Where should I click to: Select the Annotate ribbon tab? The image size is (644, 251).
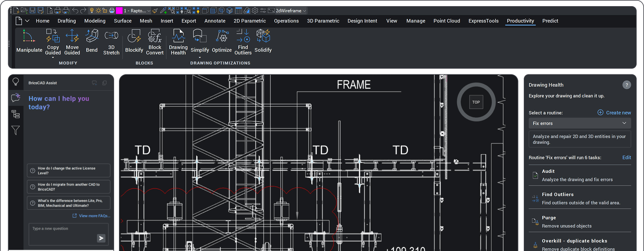(x=215, y=21)
